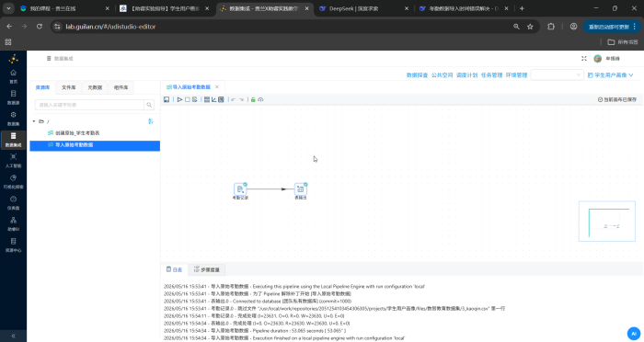Collapse left sidebar with double chevron

tap(13, 336)
